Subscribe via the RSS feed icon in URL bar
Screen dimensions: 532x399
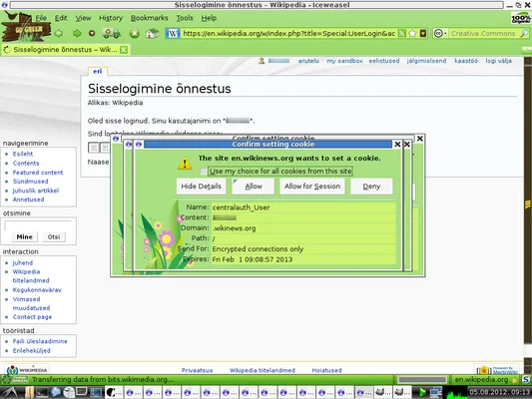(401, 33)
